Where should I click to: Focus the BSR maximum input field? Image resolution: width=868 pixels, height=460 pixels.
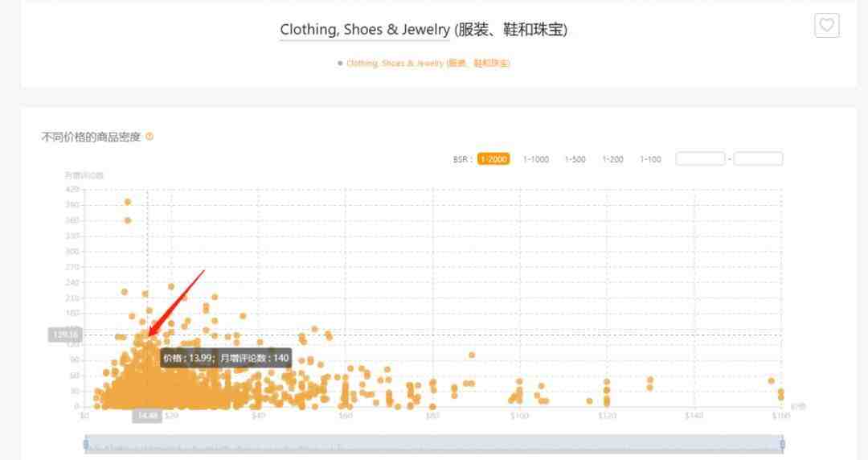758,159
